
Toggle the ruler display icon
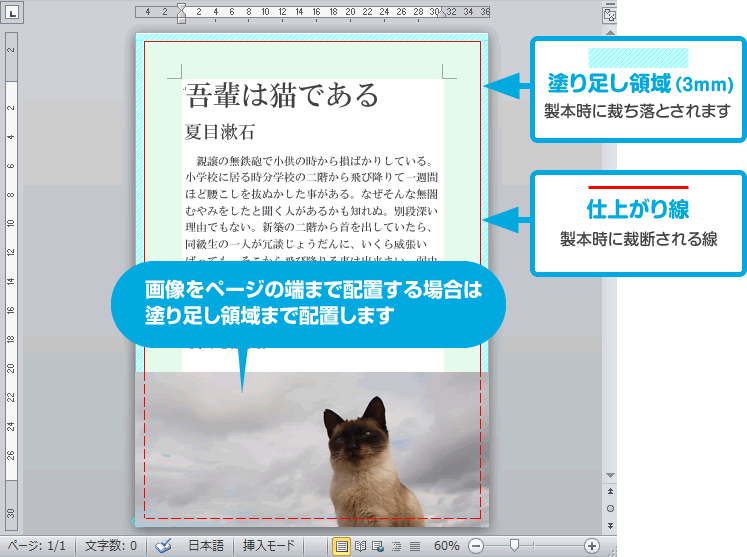[609, 15]
